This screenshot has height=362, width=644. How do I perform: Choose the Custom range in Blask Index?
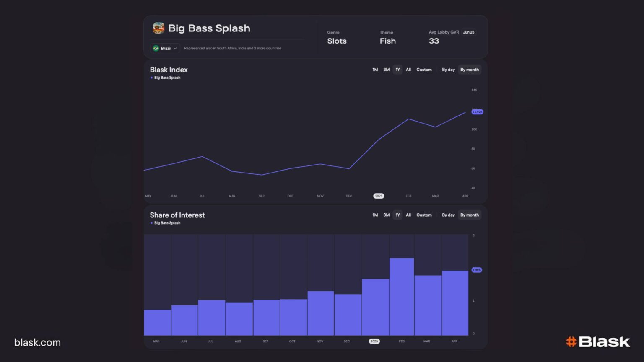pyautogui.click(x=424, y=70)
